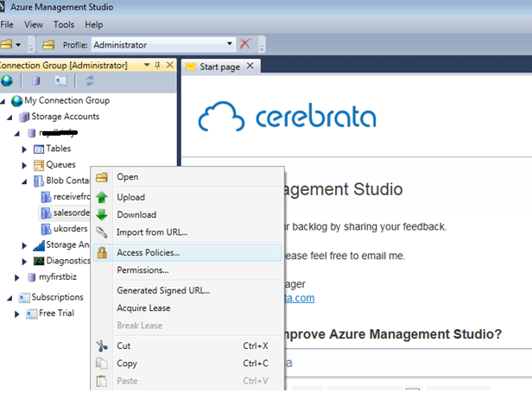
Task: Select the receivefro blob container
Action: [x=72, y=197]
